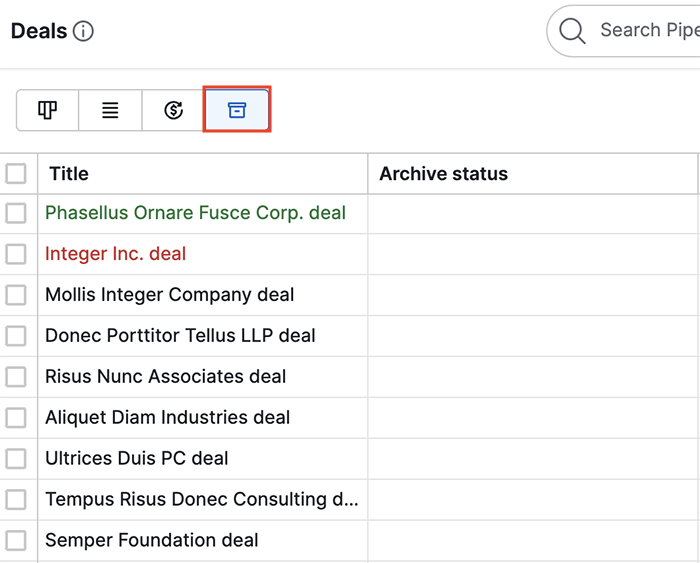700x563 pixels.
Task: Select the Semper Foundation deal checkbox
Action: 16,541
